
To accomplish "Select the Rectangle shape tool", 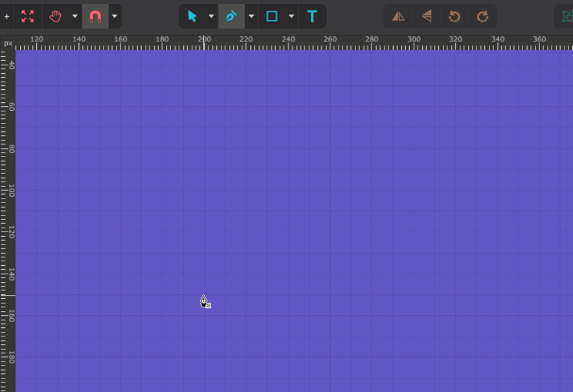I will (272, 16).
